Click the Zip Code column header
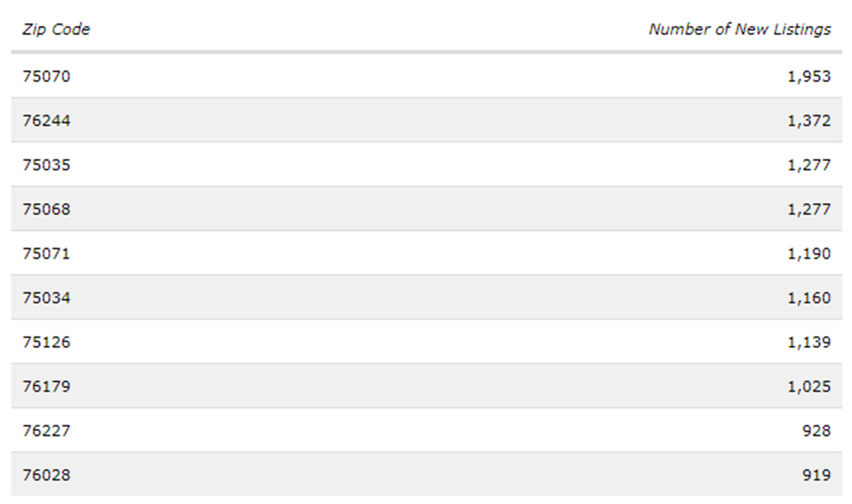The height and width of the screenshot is (504, 852). (x=56, y=30)
